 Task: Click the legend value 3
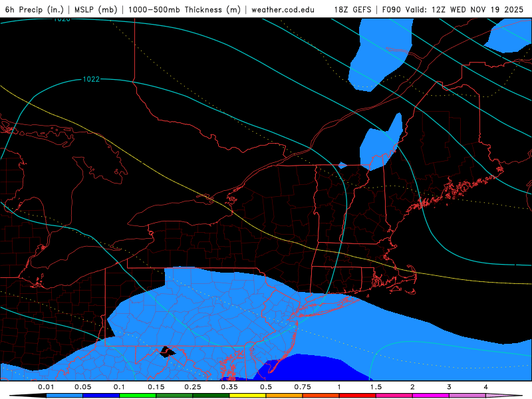[x=449, y=387]
